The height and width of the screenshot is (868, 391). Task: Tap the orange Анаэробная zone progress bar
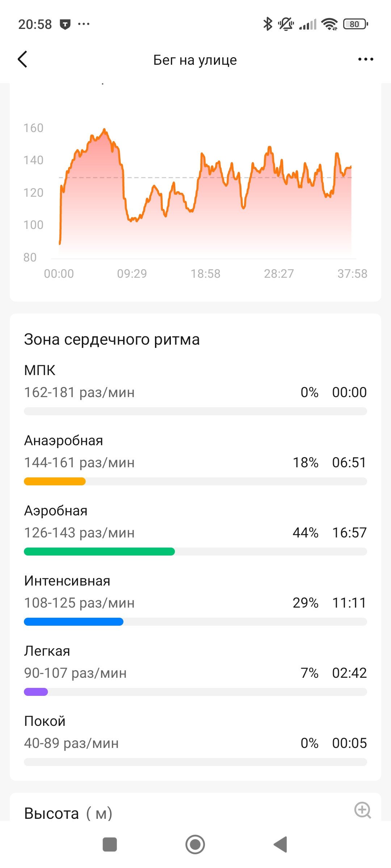pyautogui.click(x=55, y=481)
